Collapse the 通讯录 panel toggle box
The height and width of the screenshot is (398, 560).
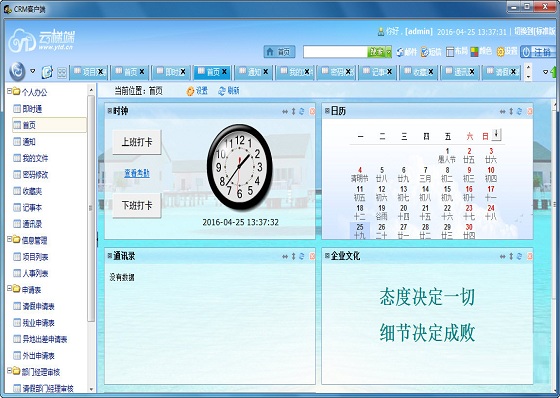110,255
